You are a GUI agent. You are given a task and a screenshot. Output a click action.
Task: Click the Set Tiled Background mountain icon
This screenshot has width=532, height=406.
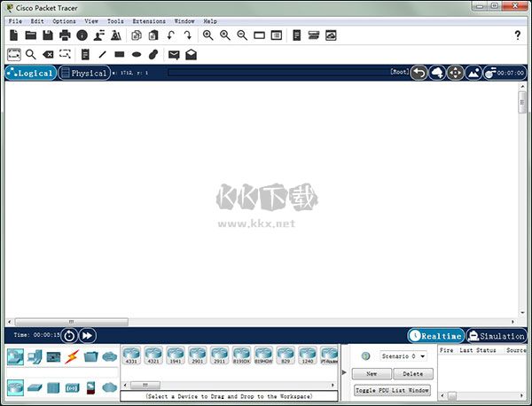473,73
